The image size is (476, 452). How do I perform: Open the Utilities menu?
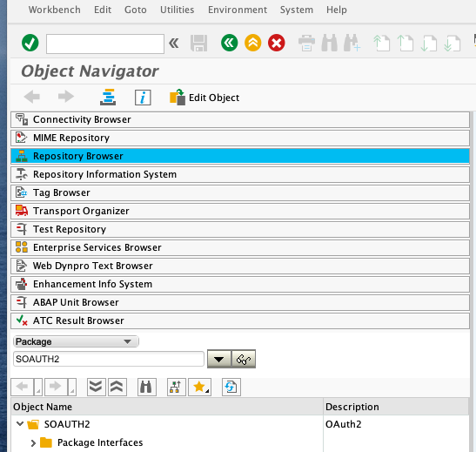click(x=177, y=10)
